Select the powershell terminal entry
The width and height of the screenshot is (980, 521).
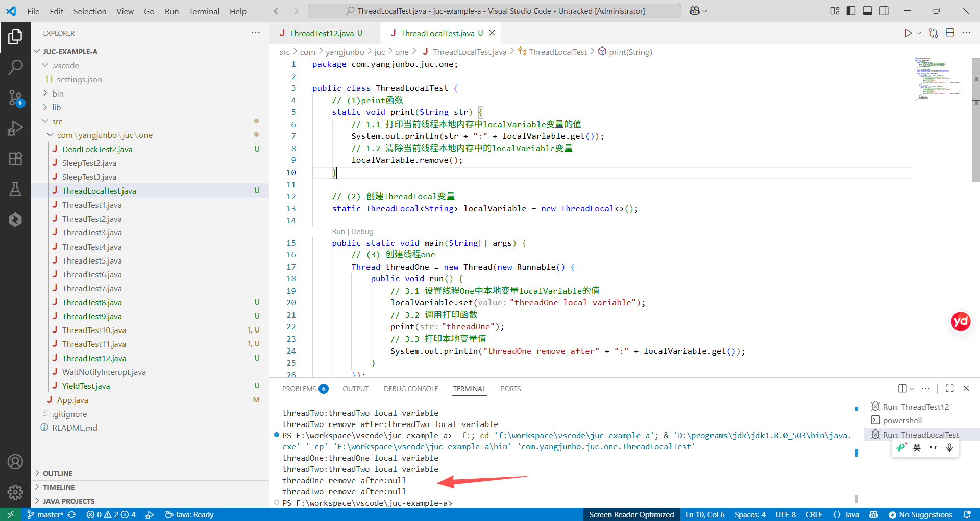point(902,420)
